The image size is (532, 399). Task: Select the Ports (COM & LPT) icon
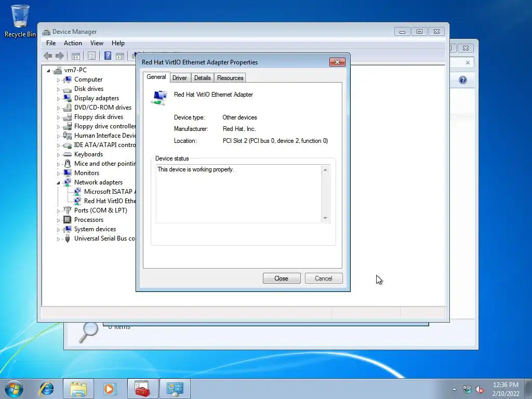coord(68,210)
